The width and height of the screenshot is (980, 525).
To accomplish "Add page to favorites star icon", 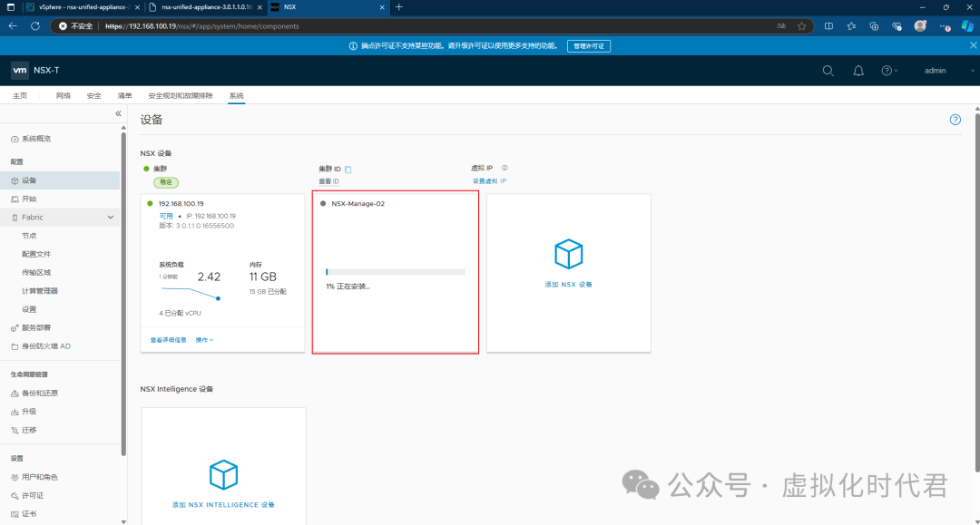I will 802,26.
